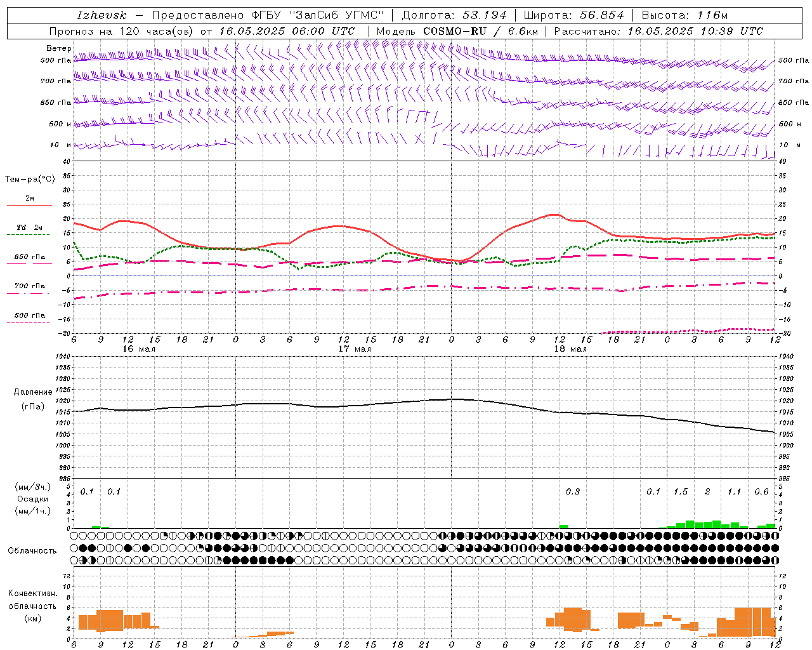The width and height of the screenshot is (812, 650).
Task: Click the solid red line sample under '2м'
Action: (x=29, y=206)
